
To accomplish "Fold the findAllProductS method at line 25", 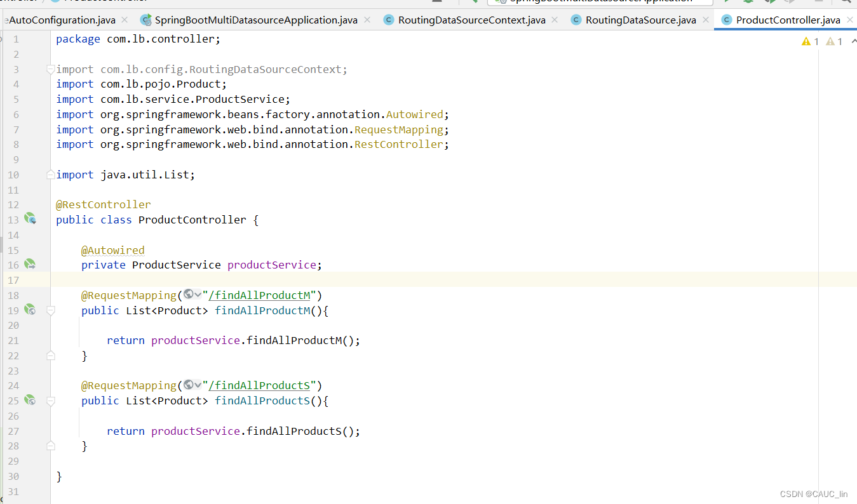I will [x=51, y=401].
